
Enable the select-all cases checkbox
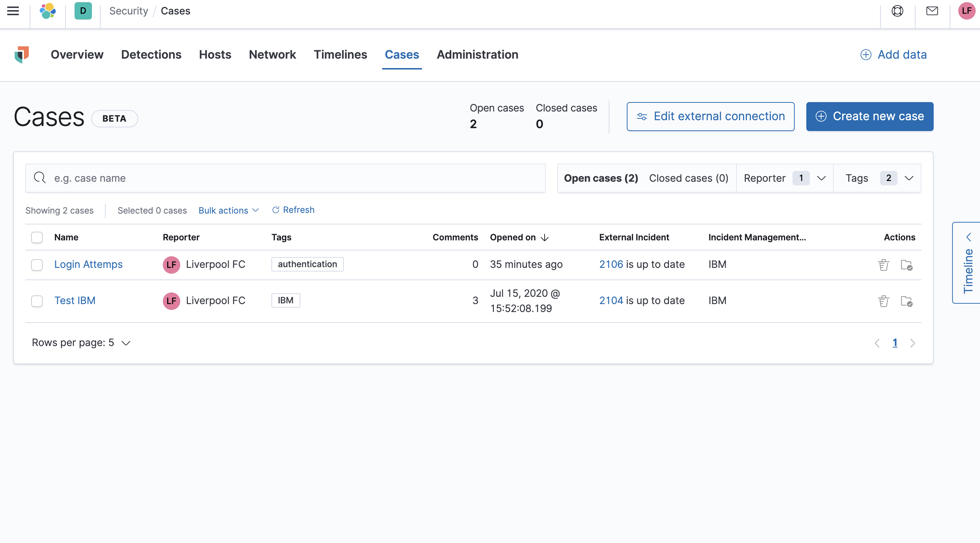[x=37, y=237]
